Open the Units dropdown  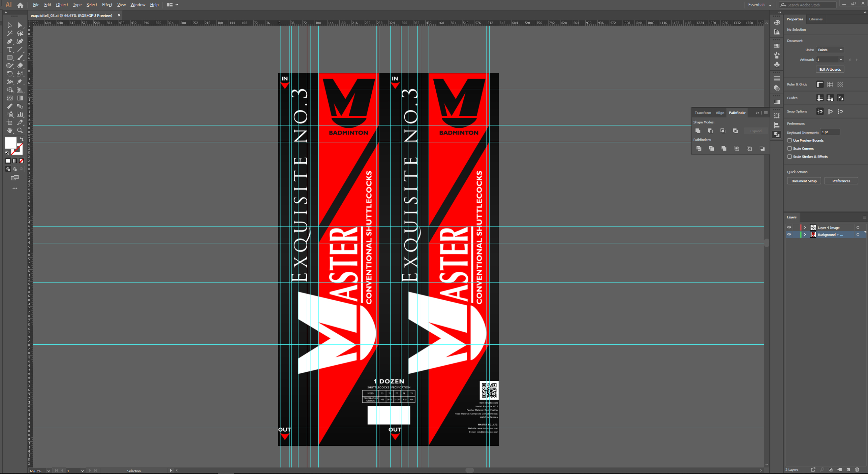click(x=830, y=49)
